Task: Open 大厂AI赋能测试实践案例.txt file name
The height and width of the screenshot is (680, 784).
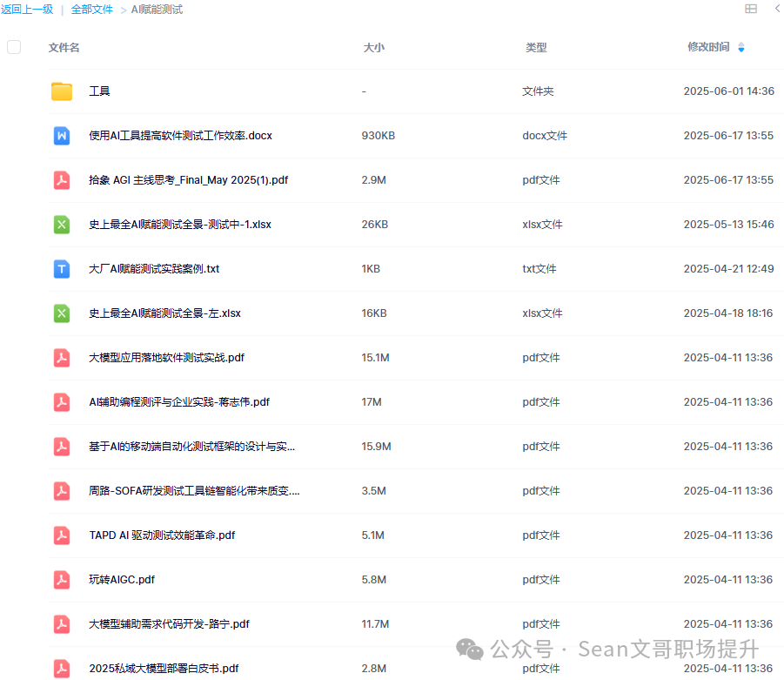Action: click(x=154, y=269)
